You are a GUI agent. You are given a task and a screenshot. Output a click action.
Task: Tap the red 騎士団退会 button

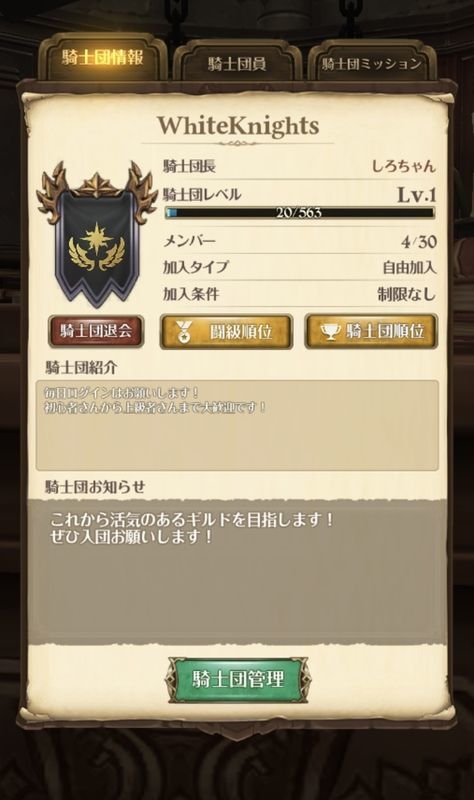[x=96, y=331]
